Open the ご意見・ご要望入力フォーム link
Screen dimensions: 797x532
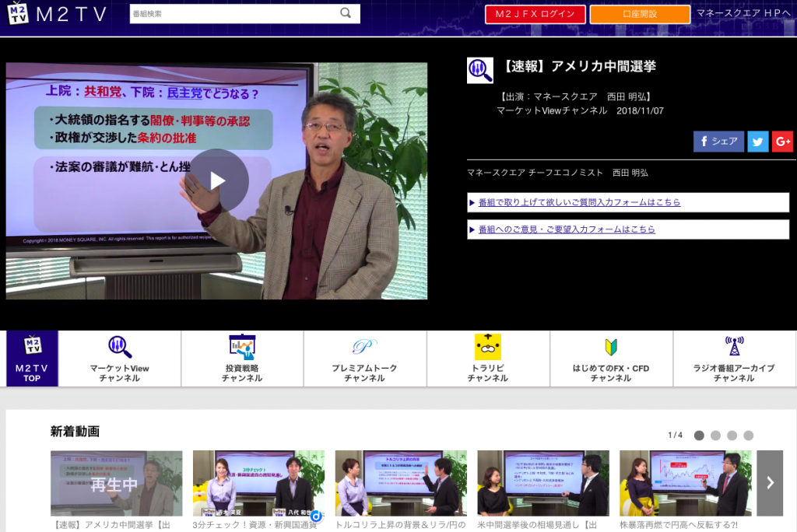point(567,229)
